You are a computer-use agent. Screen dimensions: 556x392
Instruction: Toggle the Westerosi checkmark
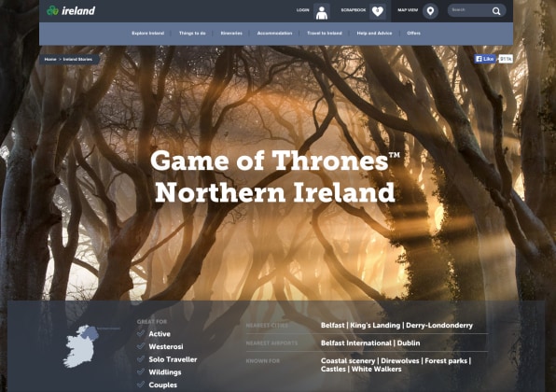141,346
